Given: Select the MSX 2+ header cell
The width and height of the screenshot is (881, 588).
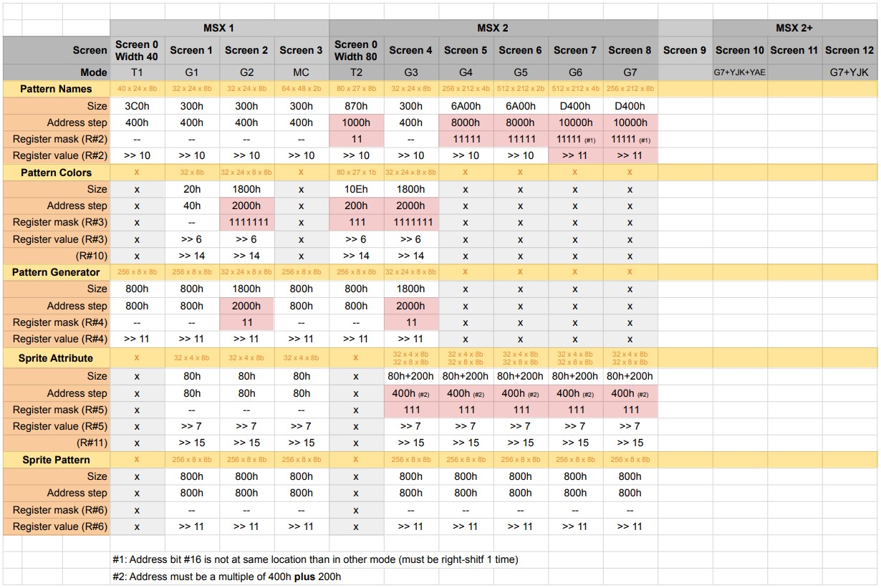Looking at the screenshot, I should click(x=794, y=28).
